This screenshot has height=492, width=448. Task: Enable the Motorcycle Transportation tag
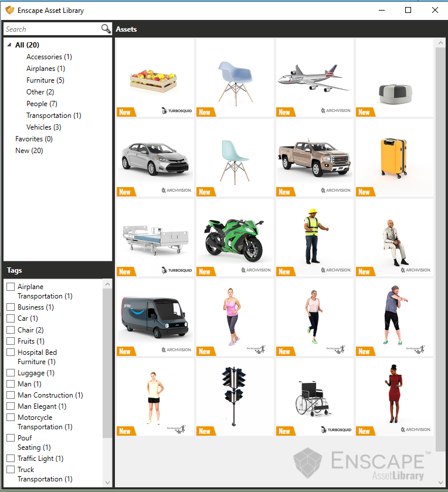tap(11, 418)
